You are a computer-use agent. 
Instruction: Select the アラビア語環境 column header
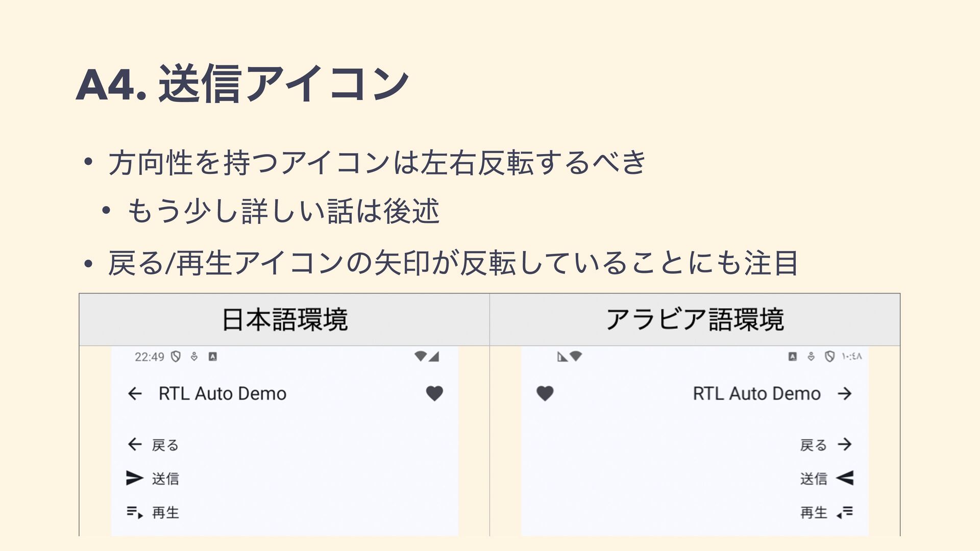695,320
